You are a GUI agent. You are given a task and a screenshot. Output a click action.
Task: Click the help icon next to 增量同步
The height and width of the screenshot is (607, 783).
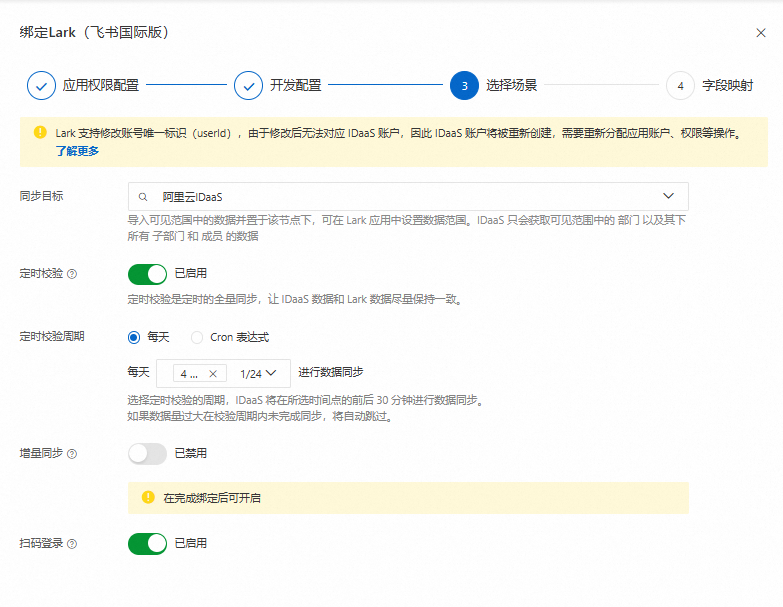click(72, 453)
